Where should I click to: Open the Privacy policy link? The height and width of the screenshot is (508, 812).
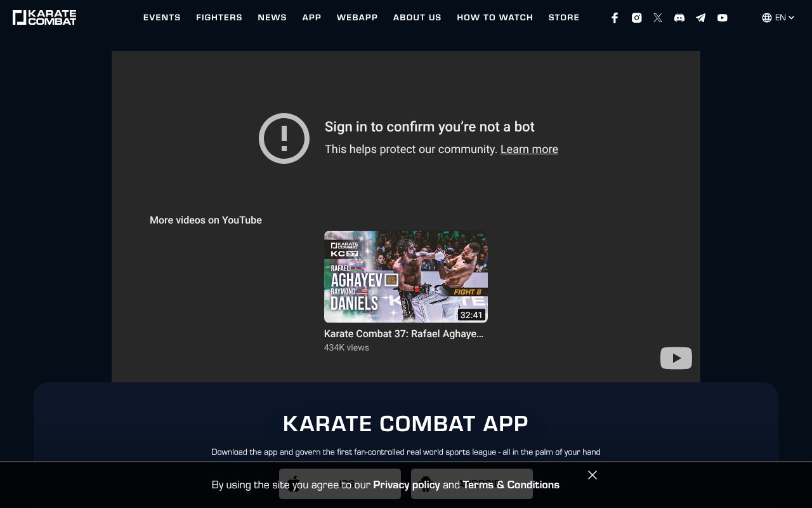coord(406,485)
